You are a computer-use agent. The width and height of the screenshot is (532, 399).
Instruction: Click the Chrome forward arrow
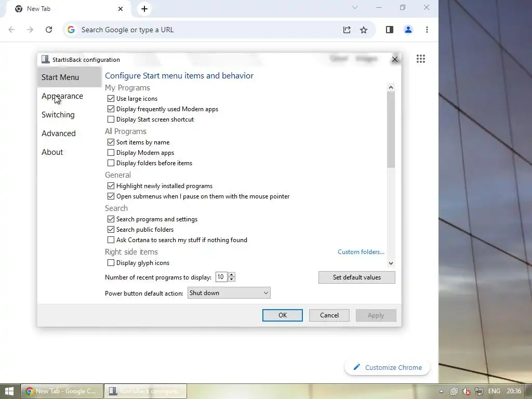tap(30, 30)
